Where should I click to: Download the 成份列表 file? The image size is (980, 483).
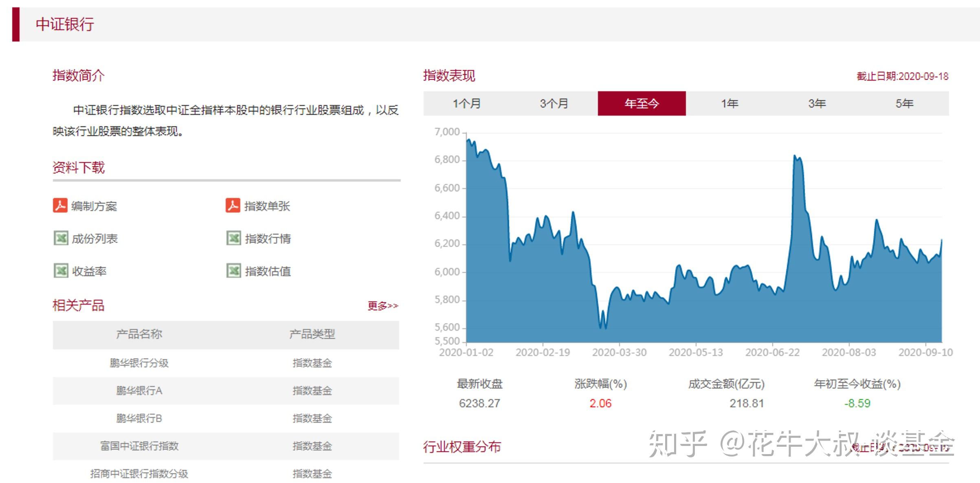(94, 239)
